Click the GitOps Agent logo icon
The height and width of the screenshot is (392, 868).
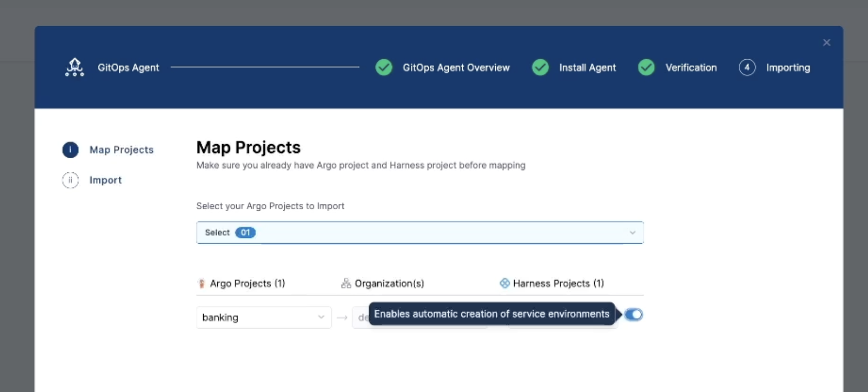coord(74,68)
